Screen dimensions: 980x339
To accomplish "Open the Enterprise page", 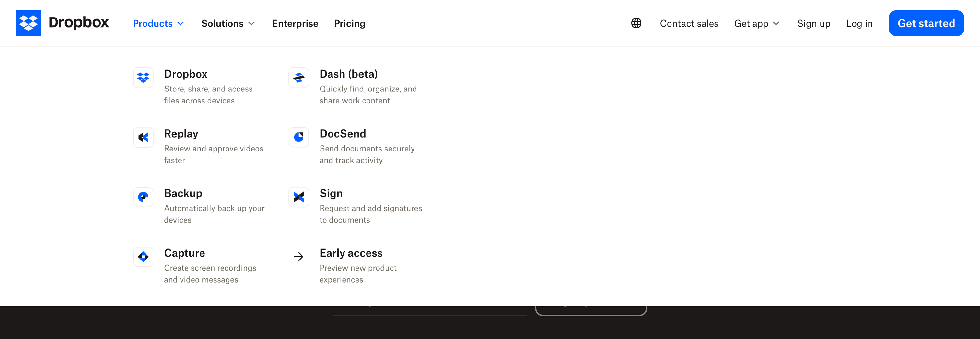I will coord(295,24).
